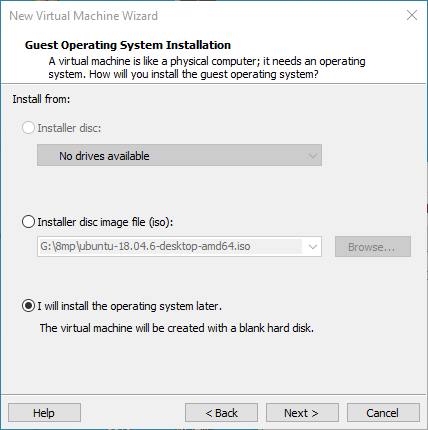428x430 pixels.
Task: Expand the ISO path dropdown arrow
Action: 313,247
